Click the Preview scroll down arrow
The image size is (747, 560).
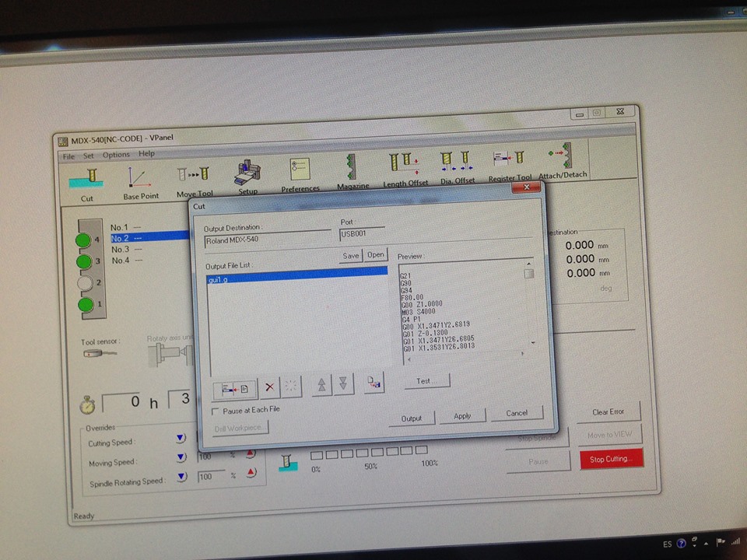(x=532, y=342)
